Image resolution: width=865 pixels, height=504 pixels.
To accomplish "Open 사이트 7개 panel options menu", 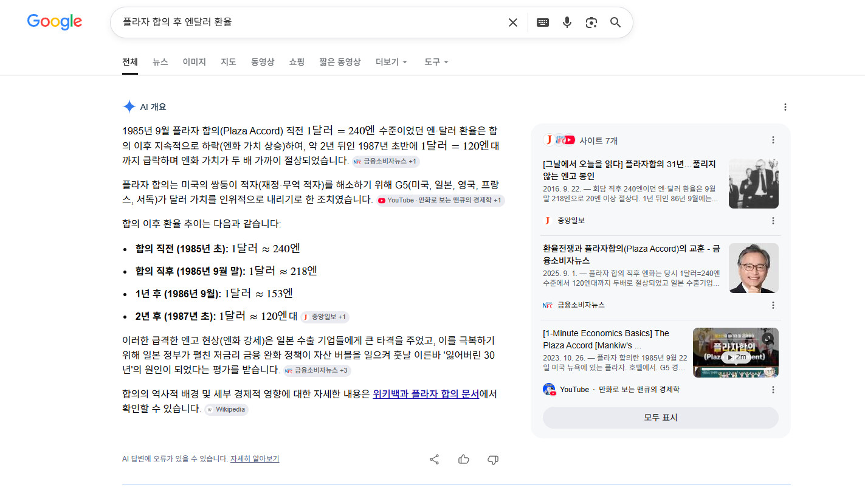I will (773, 140).
